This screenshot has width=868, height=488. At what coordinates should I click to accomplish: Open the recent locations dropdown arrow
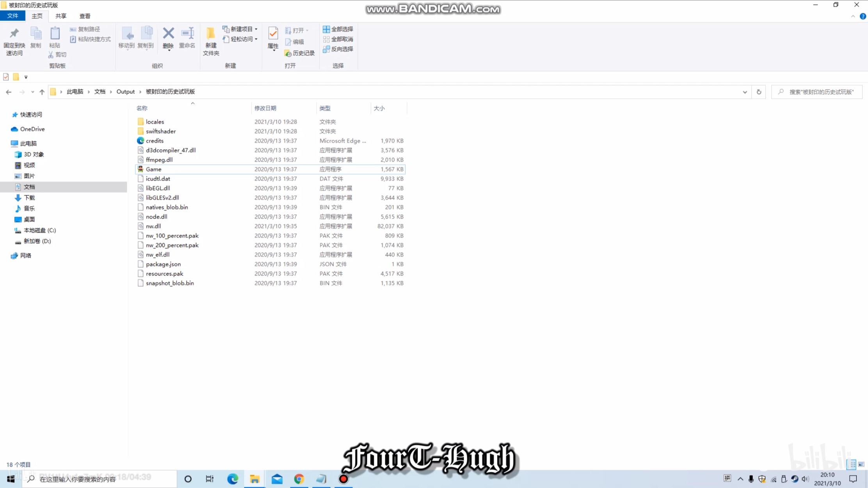pyautogui.click(x=32, y=92)
